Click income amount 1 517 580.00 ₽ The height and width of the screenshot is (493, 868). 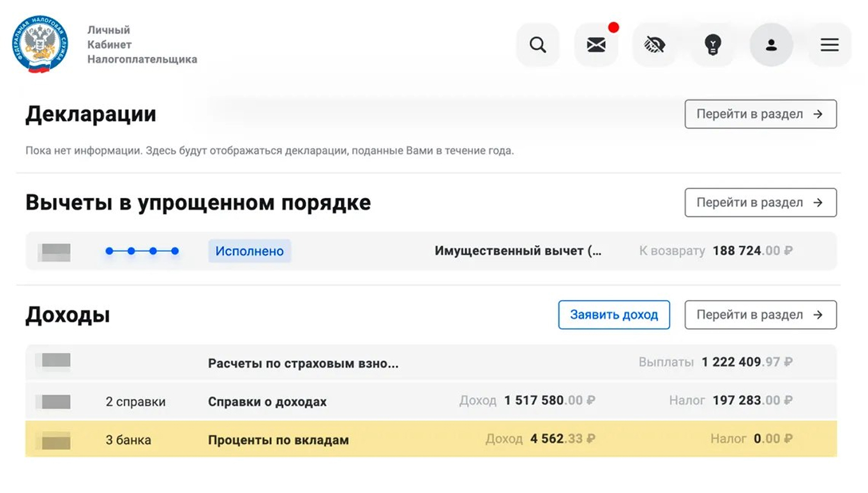550,400
